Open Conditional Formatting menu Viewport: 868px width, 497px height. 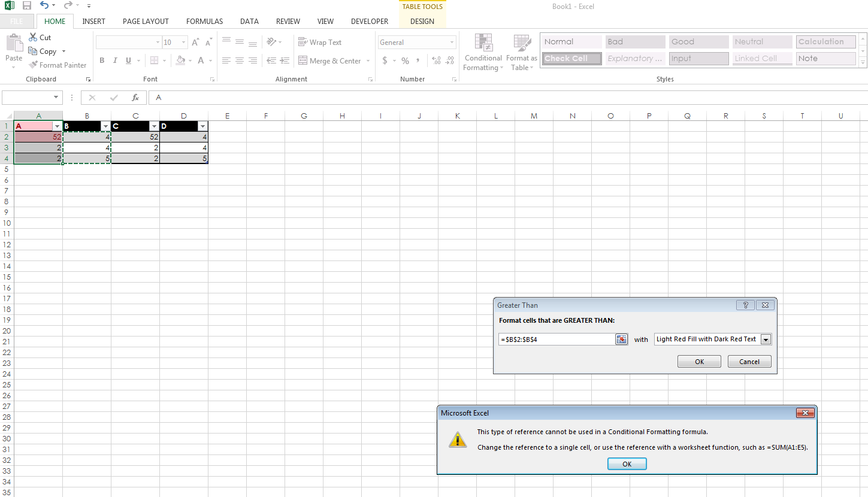(483, 53)
